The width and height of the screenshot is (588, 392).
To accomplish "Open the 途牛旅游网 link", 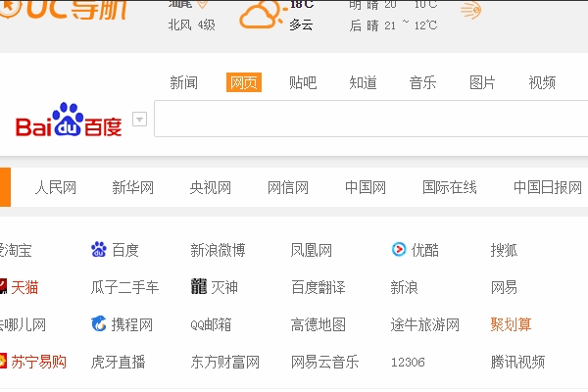I will [425, 324].
